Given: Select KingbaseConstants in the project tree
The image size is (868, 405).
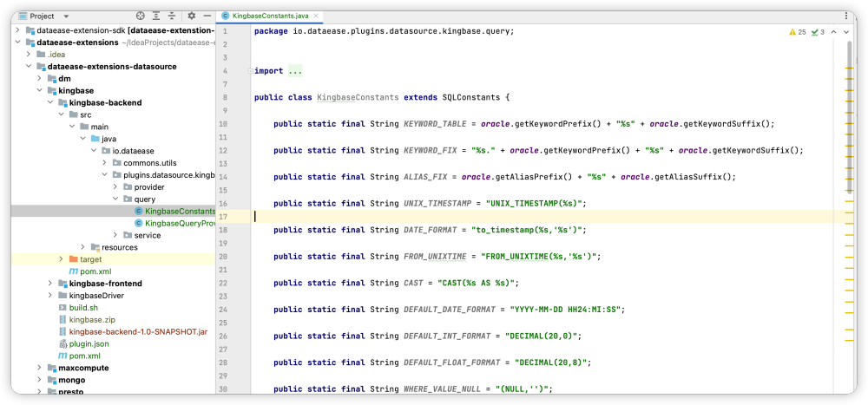Looking at the screenshot, I should tap(113, 211).
